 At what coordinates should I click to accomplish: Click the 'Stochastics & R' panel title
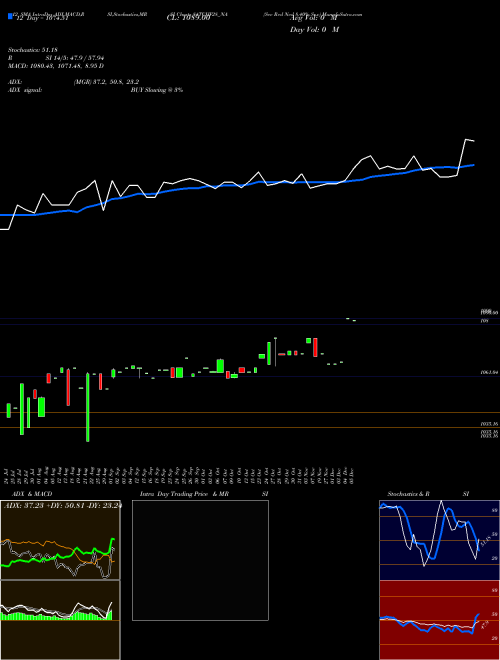[409, 494]
